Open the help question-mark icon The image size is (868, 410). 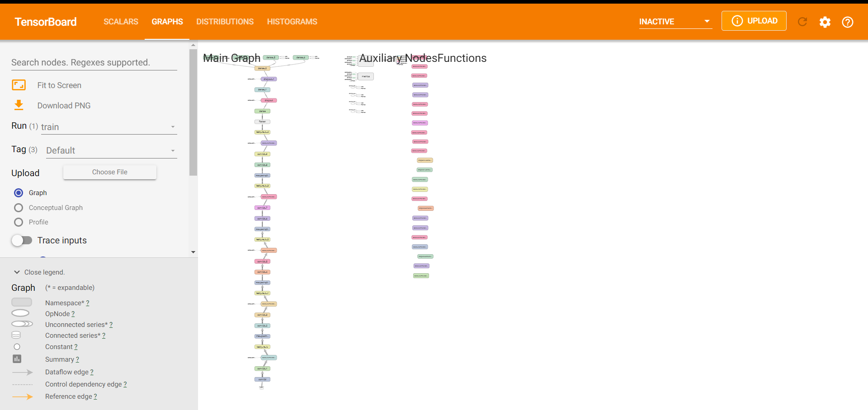(x=848, y=22)
